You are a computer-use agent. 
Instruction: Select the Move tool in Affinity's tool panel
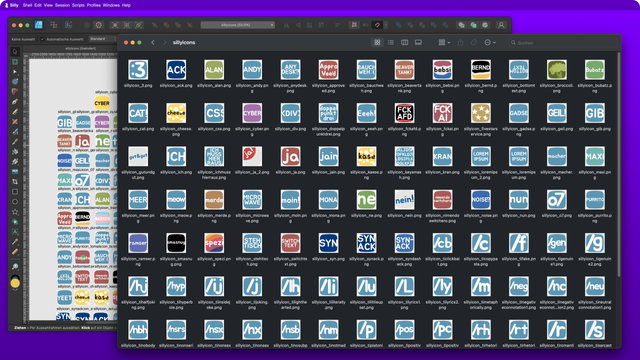click(x=15, y=51)
